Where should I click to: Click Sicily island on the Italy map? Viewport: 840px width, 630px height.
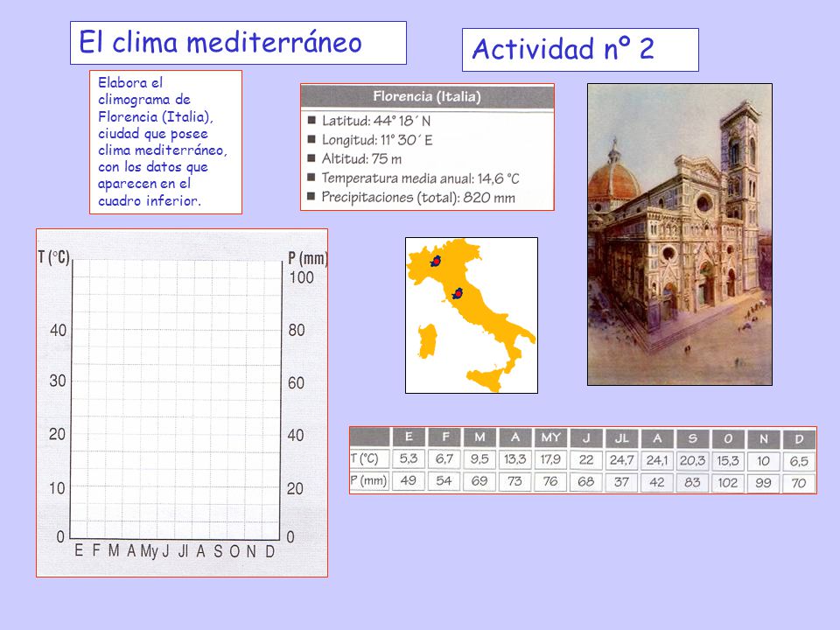(486, 379)
